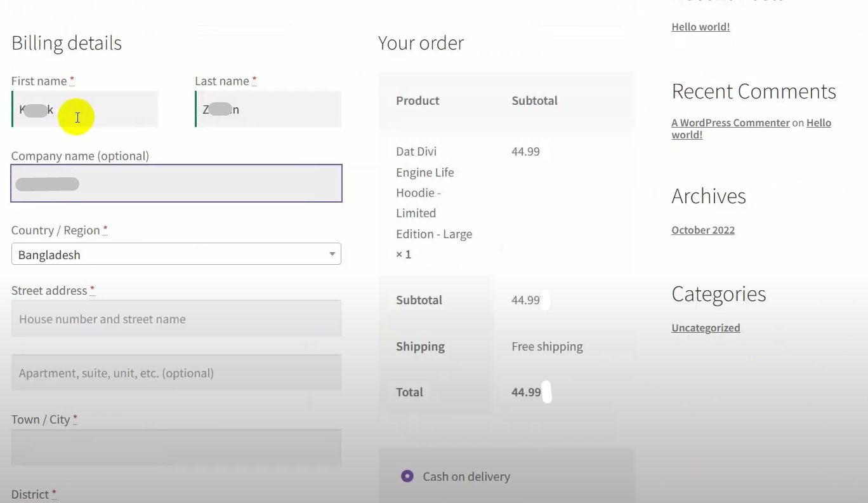Click the House number and street name field
The width and height of the screenshot is (868, 503).
coord(176,319)
